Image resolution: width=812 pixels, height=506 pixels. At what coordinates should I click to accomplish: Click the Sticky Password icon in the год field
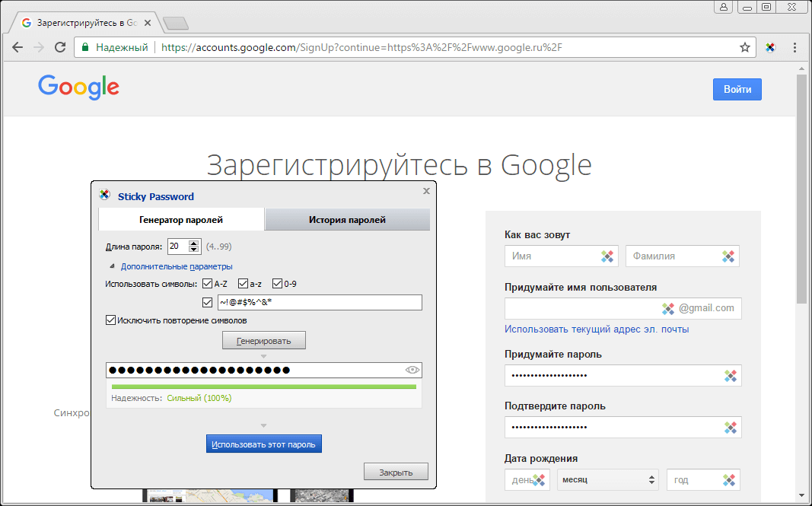tap(728, 480)
